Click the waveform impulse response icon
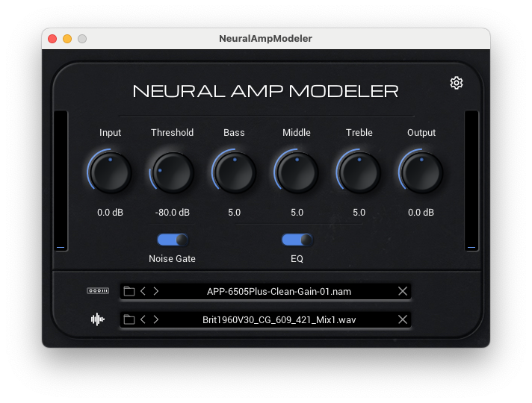532x403 pixels. pos(98,319)
